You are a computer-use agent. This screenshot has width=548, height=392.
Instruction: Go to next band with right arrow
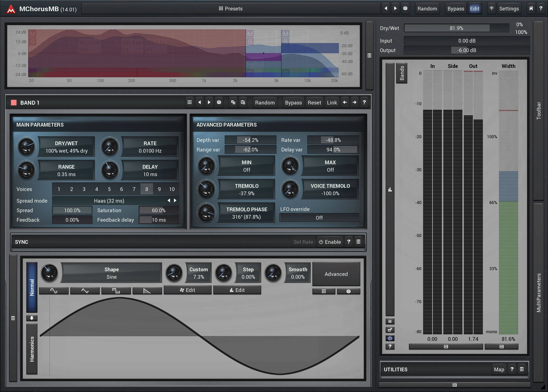click(354, 102)
